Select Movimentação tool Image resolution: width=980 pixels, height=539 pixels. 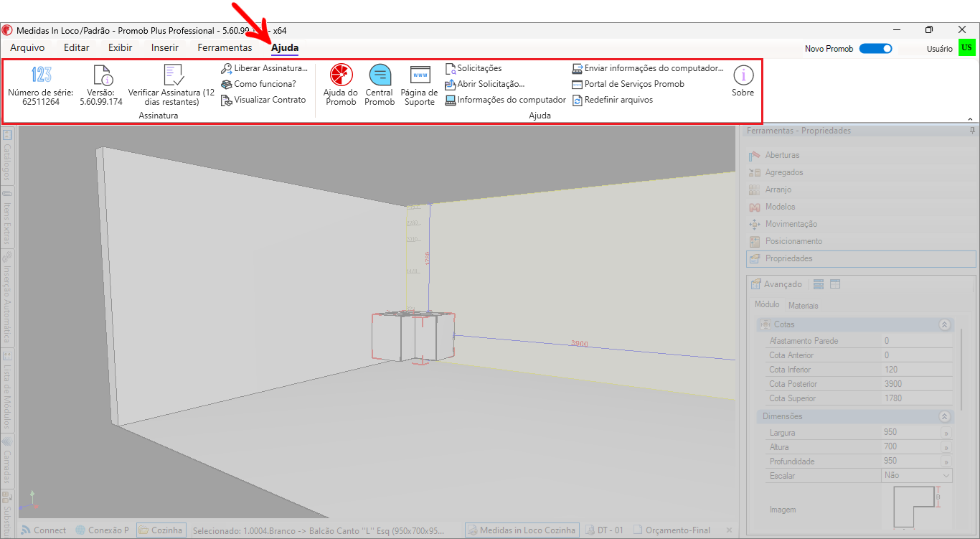point(861,224)
